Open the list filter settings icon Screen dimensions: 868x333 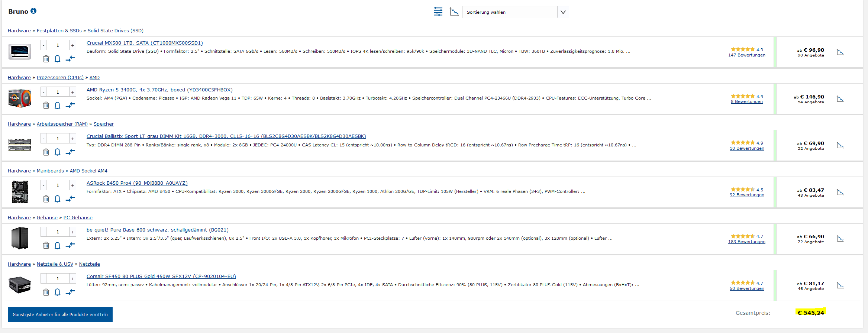tap(438, 12)
